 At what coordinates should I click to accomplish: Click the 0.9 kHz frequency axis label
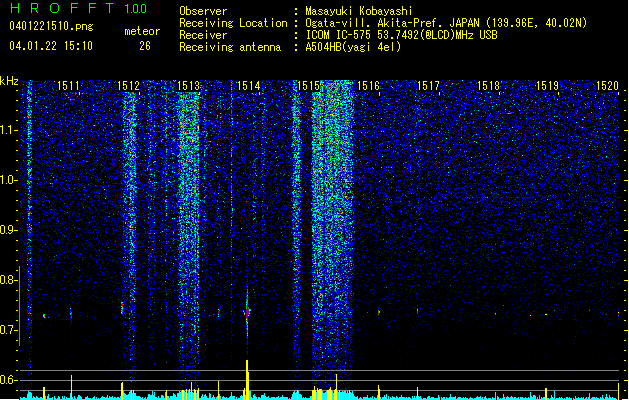coord(9,230)
